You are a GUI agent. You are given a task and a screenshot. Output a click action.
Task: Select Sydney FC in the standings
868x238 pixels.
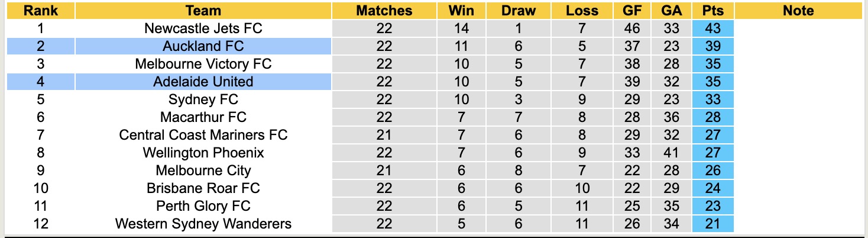203,99
